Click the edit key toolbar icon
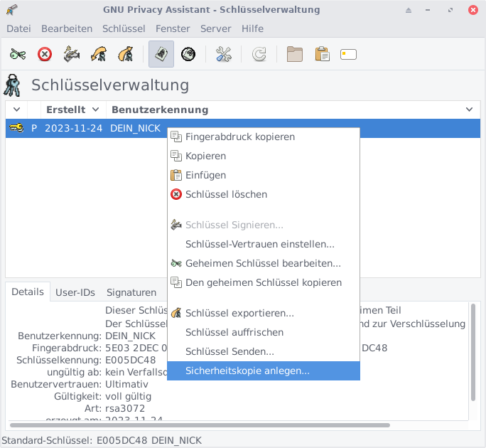 pyautogui.click(x=18, y=54)
